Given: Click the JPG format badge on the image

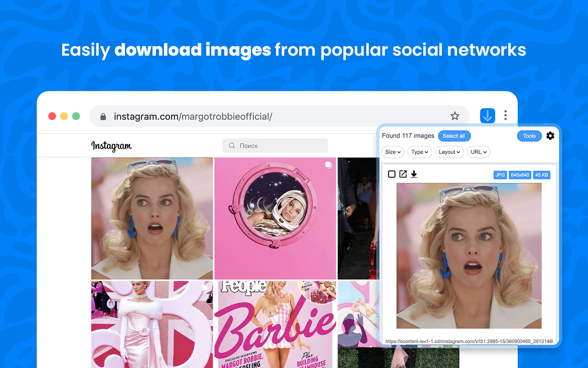Looking at the screenshot, I should pos(500,175).
